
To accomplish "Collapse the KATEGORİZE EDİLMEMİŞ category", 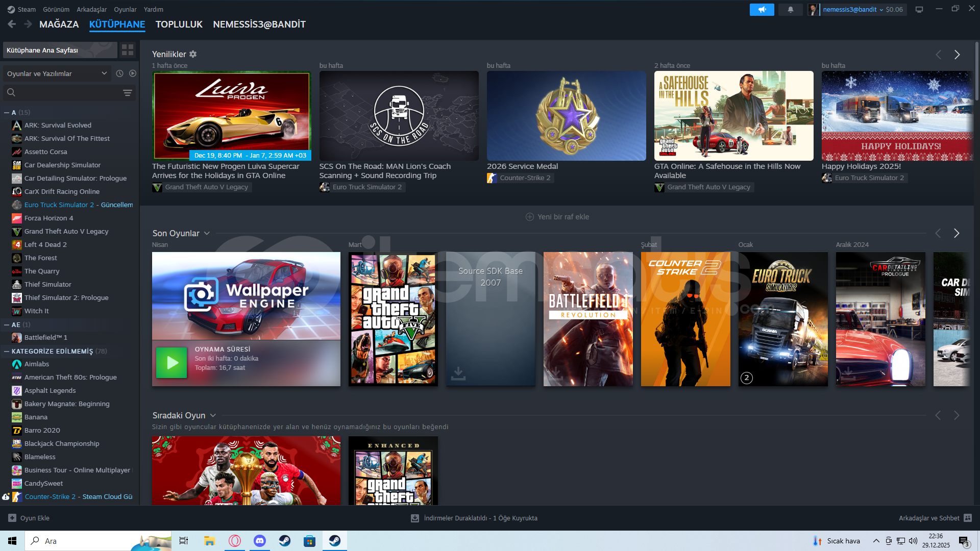I will pyautogui.click(x=7, y=351).
